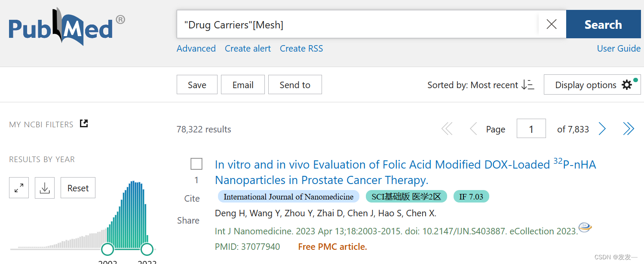Clear the search query with X
The width and height of the screenshot is (644, 264).
pos(551,25)
